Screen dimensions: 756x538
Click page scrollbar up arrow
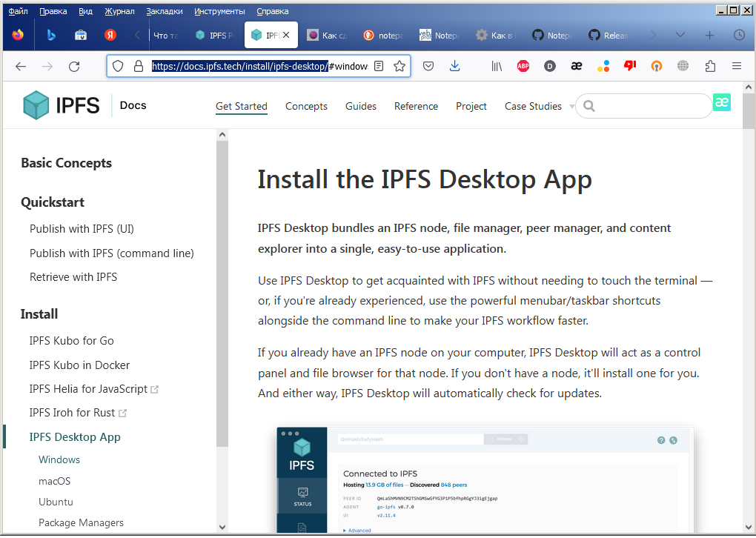pyautogui.click(x=749, y=87)
